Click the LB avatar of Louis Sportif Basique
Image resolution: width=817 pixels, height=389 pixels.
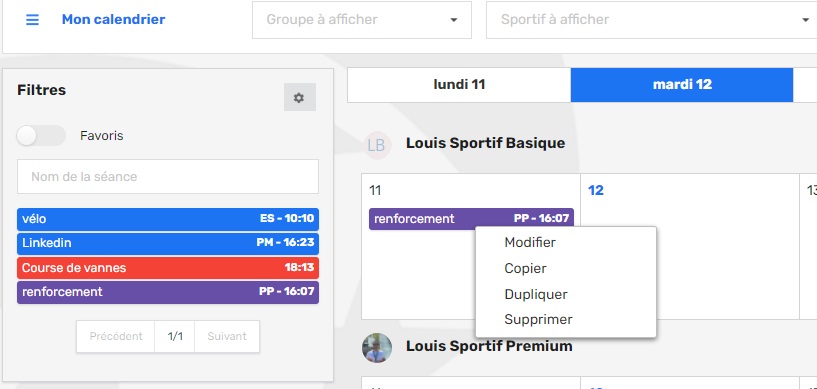tap(376, 145)
